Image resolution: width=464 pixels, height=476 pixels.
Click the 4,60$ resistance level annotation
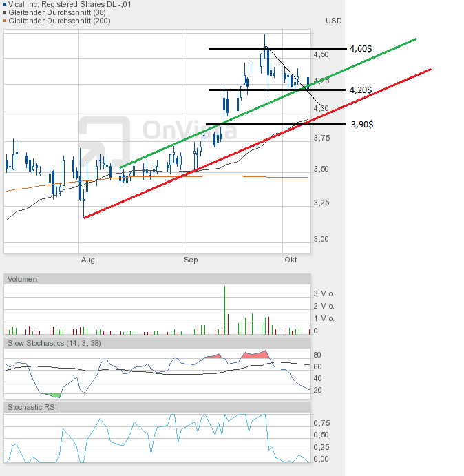point(361,49)
